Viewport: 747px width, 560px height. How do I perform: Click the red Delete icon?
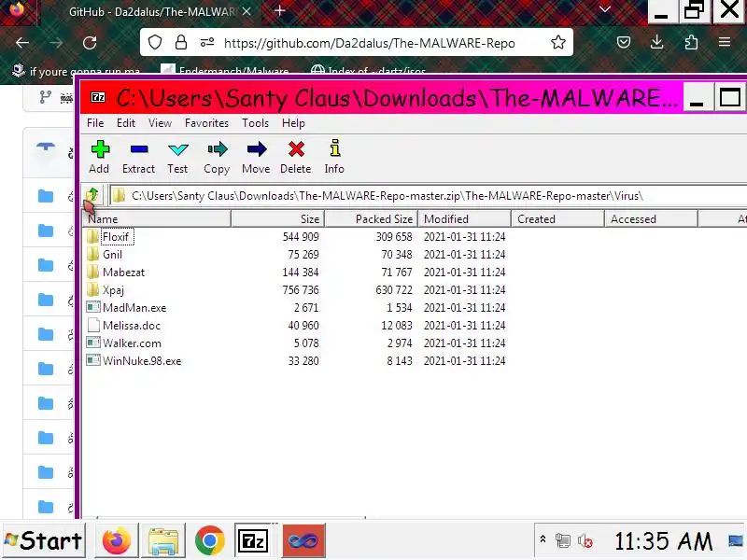point(296,149)
